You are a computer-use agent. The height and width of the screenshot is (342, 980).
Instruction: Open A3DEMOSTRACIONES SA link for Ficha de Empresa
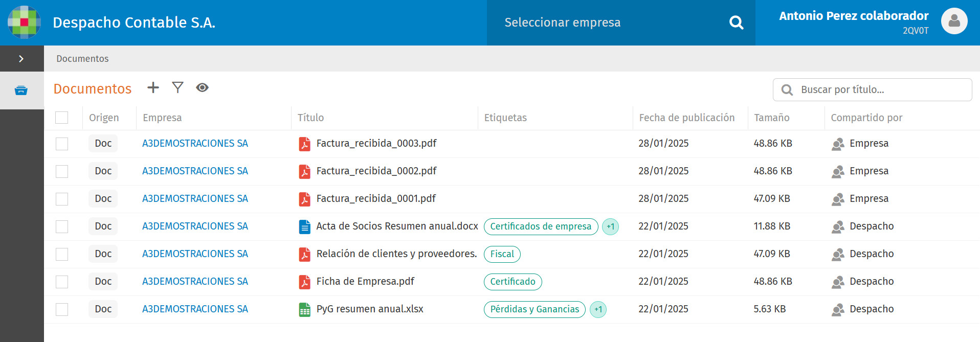click(x=195, y=282)
